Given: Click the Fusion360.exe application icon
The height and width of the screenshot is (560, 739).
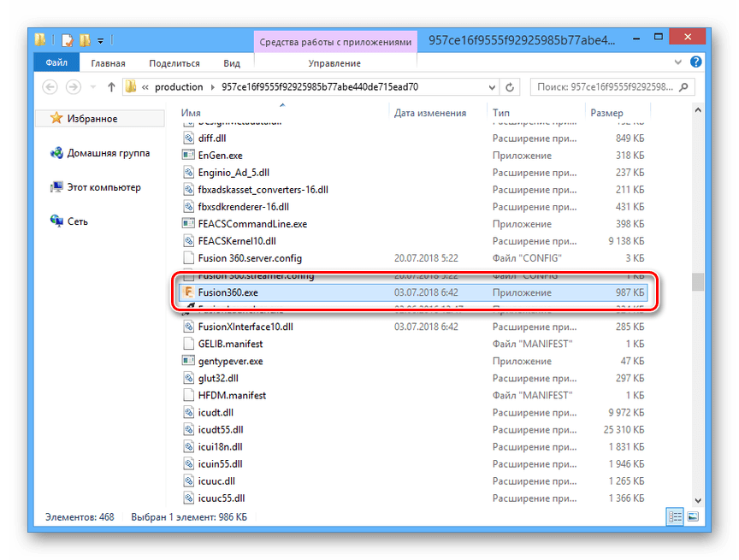Looking at the screenshot, I should (189, 292).
